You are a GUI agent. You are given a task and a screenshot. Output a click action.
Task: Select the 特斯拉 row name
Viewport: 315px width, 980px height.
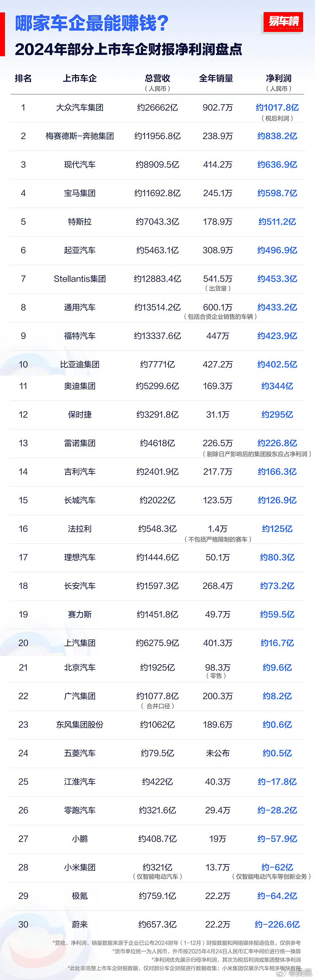(x=79, y=222)
